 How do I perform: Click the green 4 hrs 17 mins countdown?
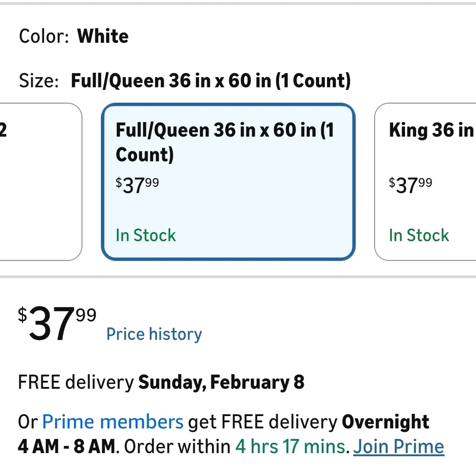tap(291, 447)
